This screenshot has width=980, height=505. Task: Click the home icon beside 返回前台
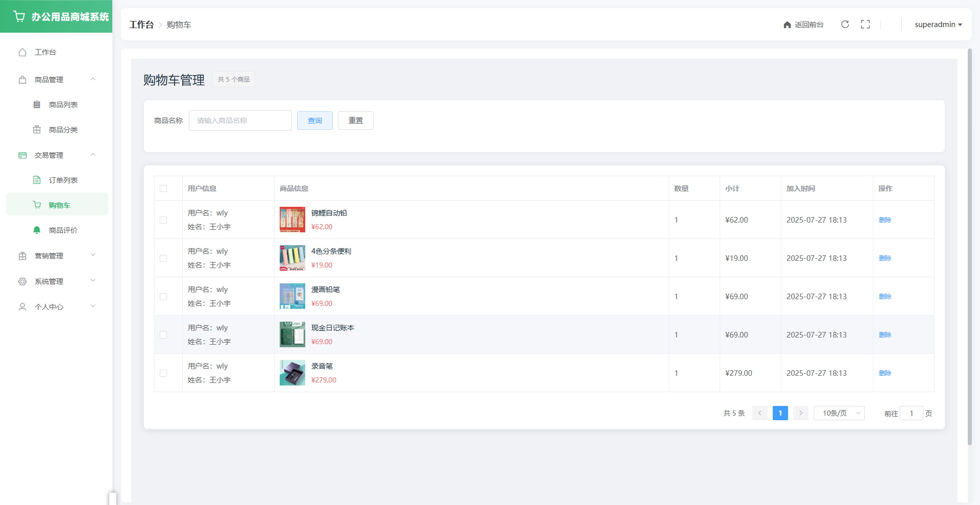point(787,25)
